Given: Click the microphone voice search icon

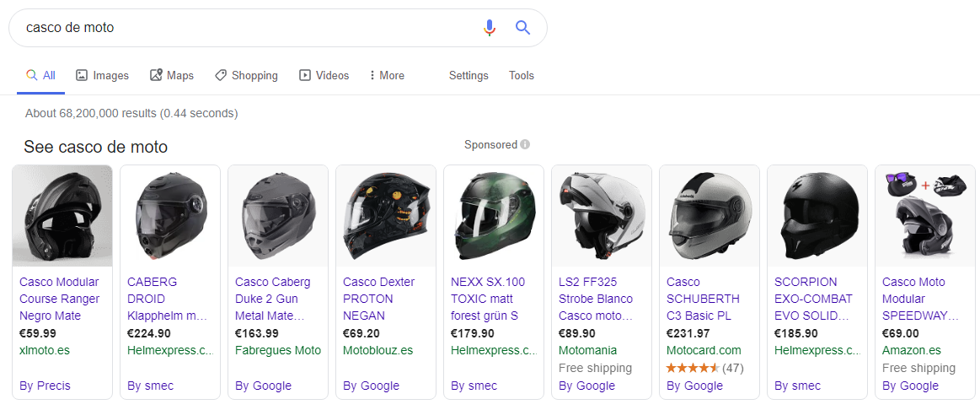Looking at the screenshot, I should click(x=490, y=28).
